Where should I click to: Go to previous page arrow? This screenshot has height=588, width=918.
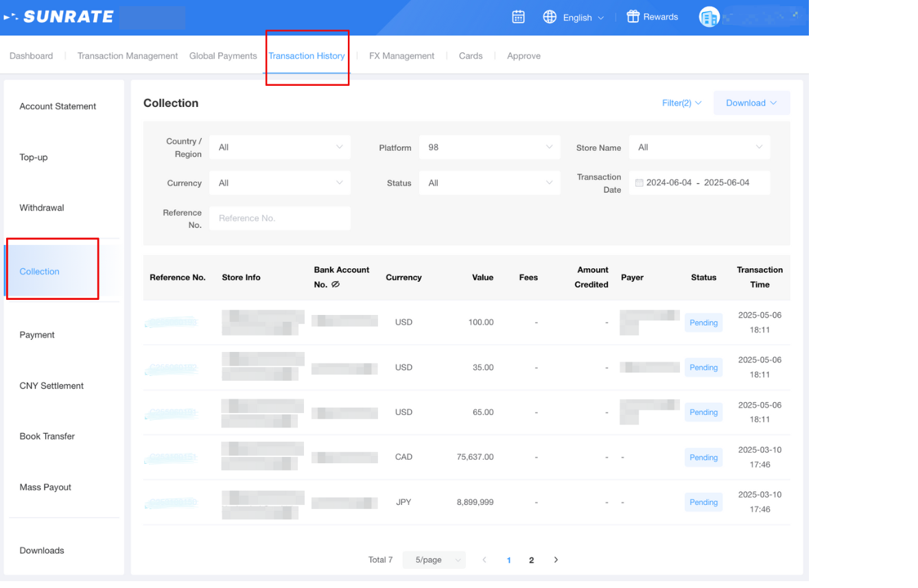484,560
